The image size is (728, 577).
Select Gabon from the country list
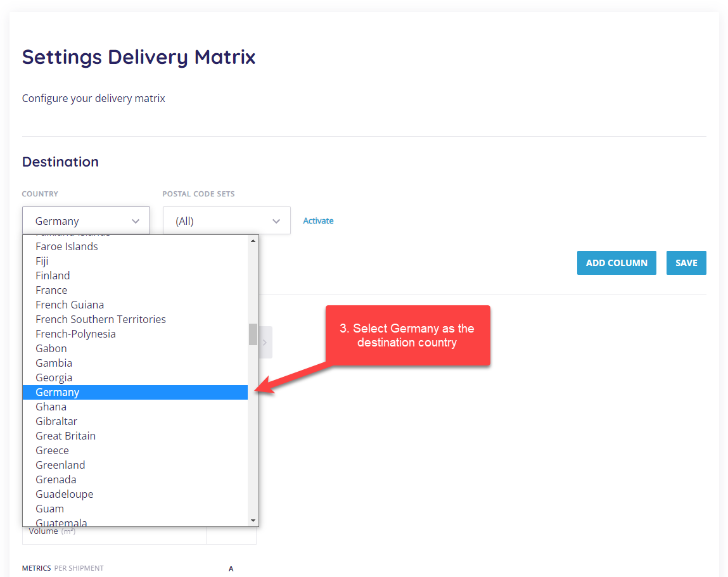click(x=135, y=348)
